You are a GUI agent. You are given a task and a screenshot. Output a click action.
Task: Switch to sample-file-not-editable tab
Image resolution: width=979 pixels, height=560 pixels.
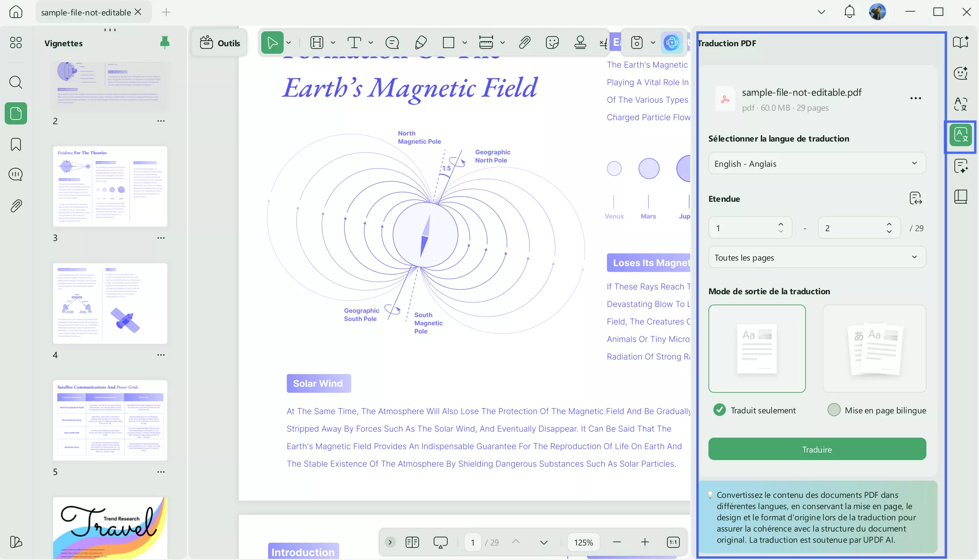point(86,12)
